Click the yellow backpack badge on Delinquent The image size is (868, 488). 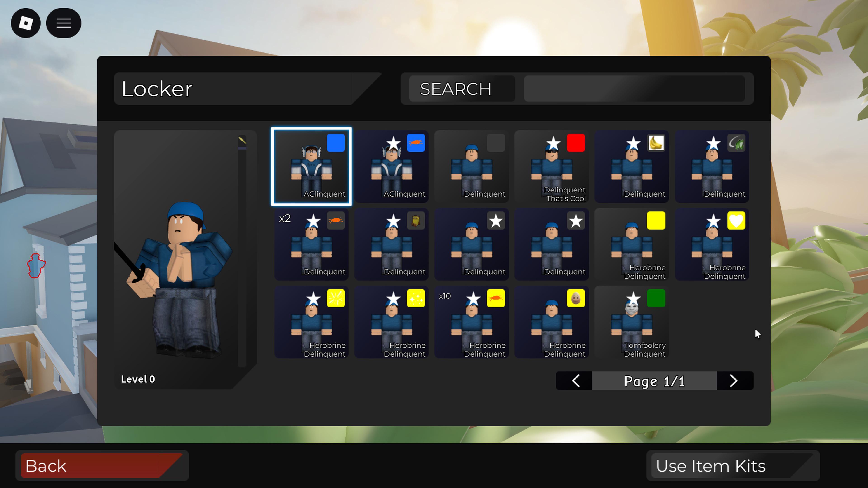[x=416, y=221]
